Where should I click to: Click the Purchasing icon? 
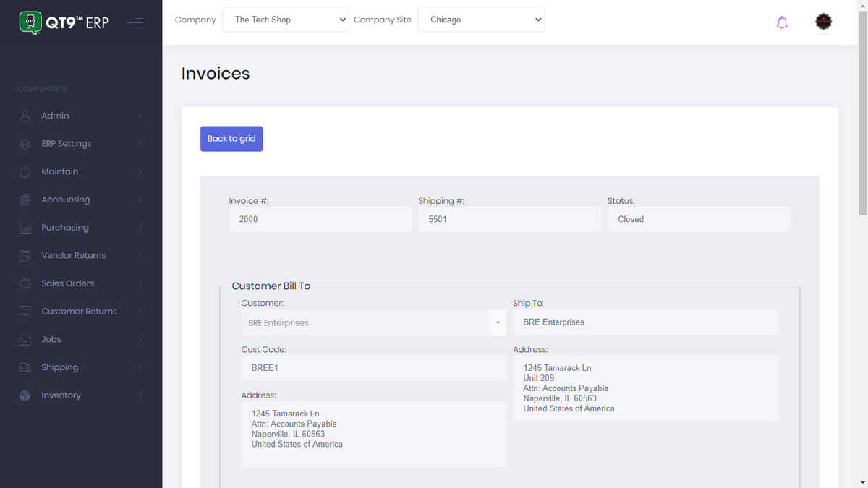tap(24, 228)
